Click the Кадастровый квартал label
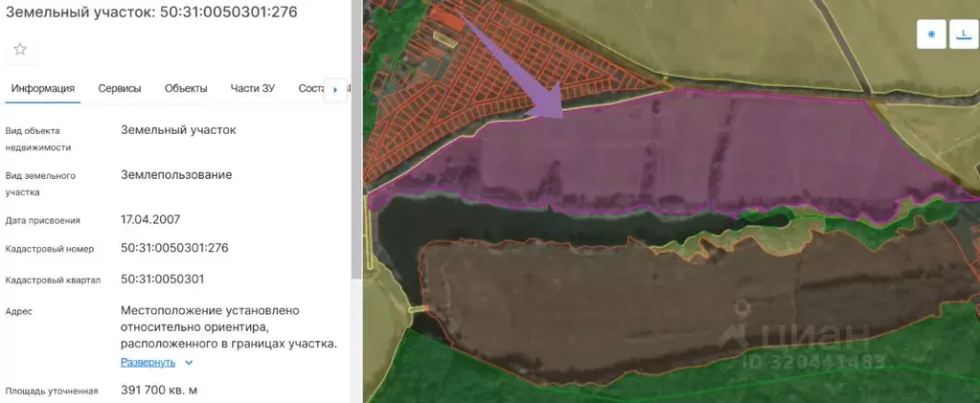This screenshot has height=403, width=980. 53,280
